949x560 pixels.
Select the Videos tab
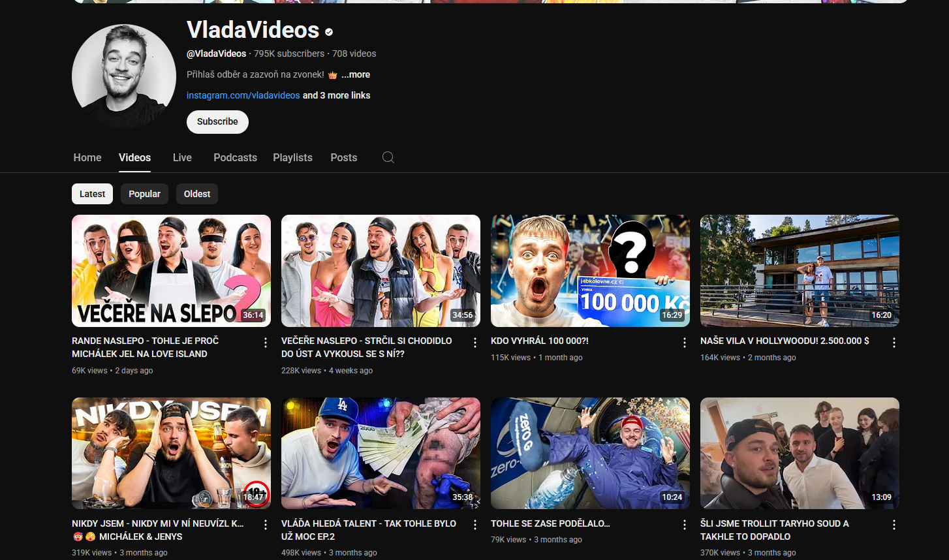tap(134, 157)
